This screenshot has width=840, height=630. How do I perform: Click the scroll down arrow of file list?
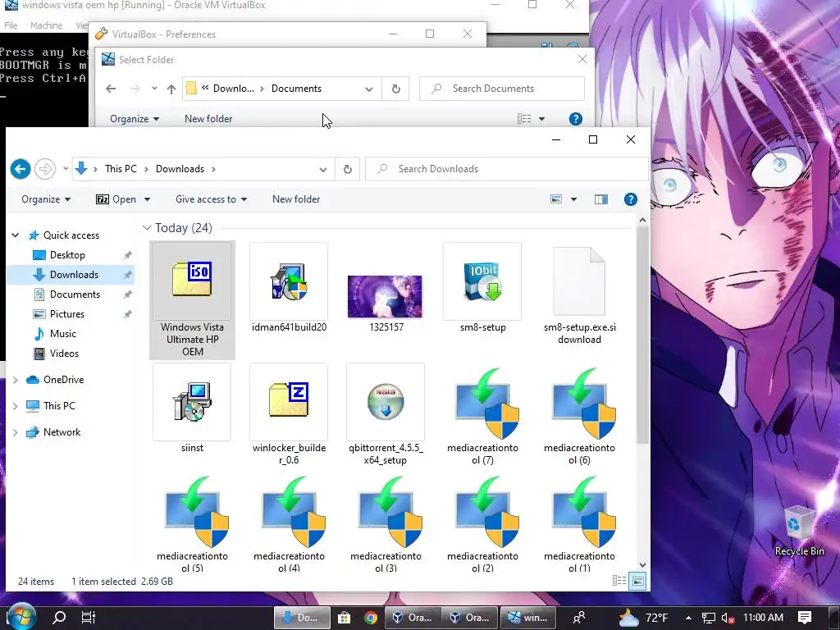[x=642, y=565]
